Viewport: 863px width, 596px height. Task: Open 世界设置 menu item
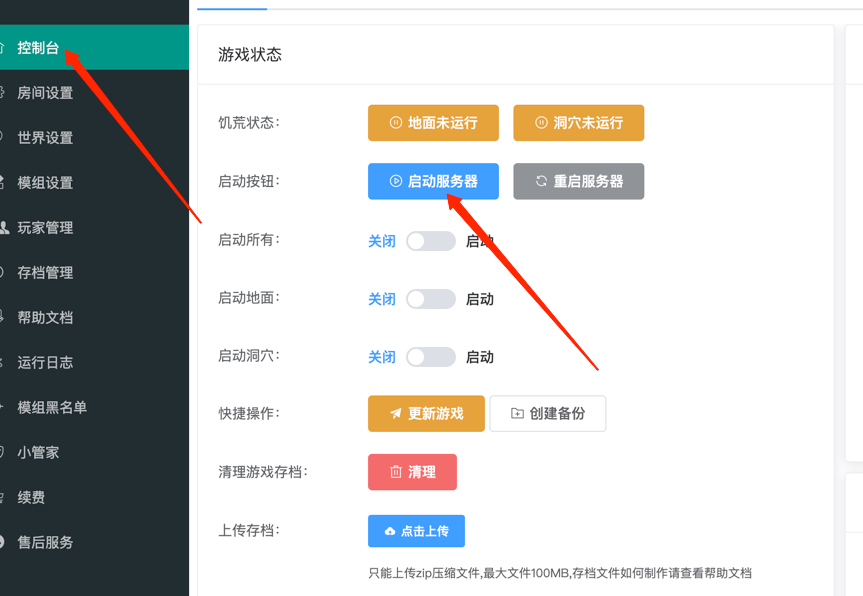pos(45,138)
